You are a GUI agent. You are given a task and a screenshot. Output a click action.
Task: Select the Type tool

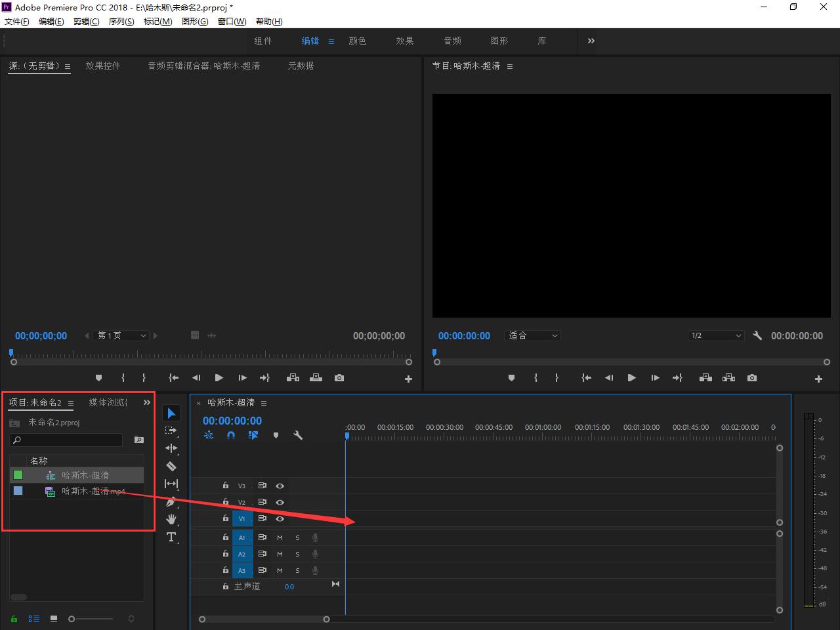point(171,537)
